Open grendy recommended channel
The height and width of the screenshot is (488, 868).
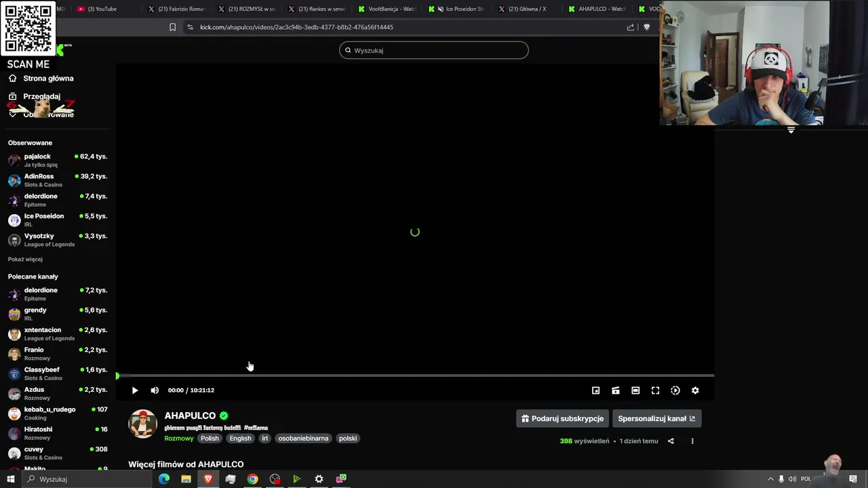click(x=58, y=314)
